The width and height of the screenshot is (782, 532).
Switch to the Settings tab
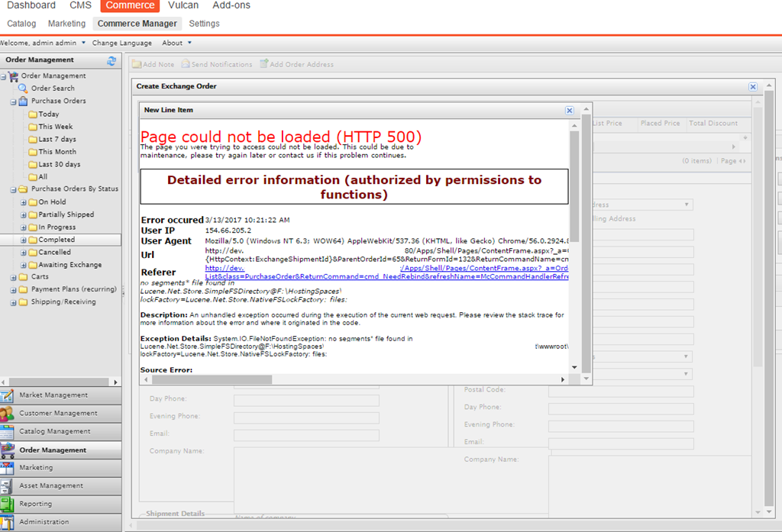(x=204, y=24)
